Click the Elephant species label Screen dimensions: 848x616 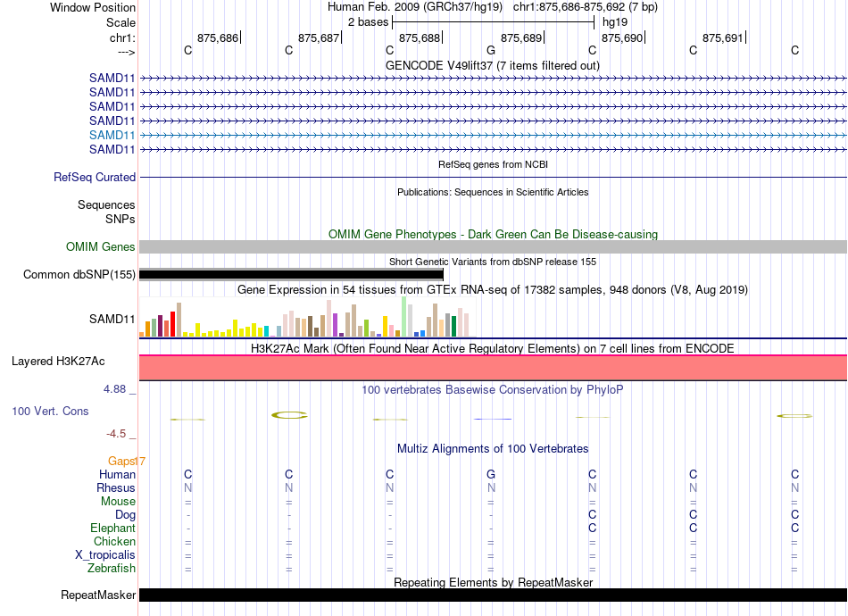pos(112,528)
